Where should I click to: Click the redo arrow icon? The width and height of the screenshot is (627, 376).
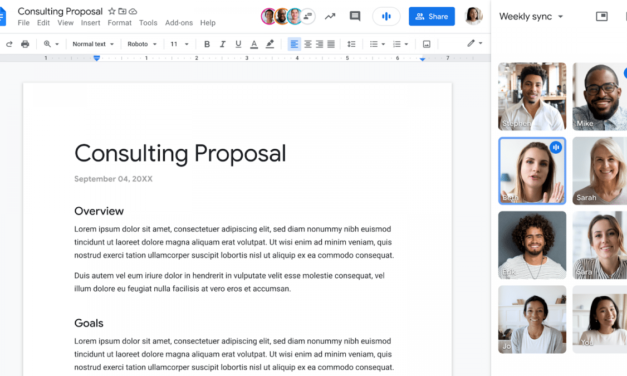pos(9,44)
